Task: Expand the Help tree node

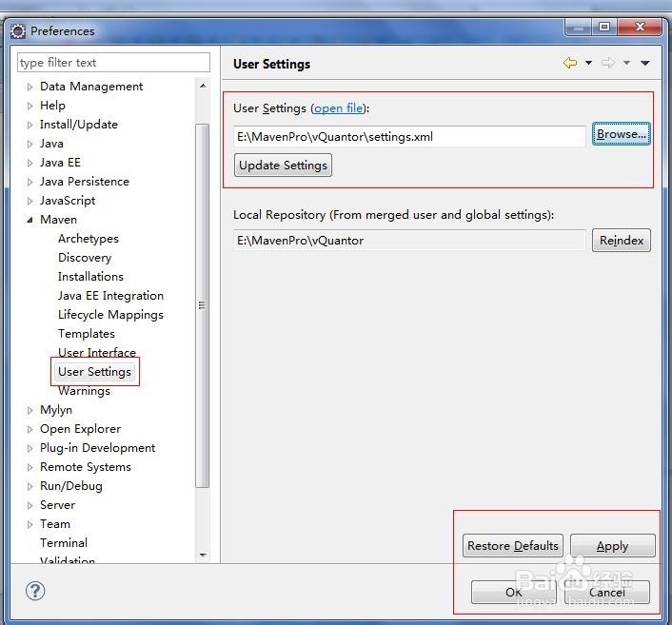Action: click(30, 106)
